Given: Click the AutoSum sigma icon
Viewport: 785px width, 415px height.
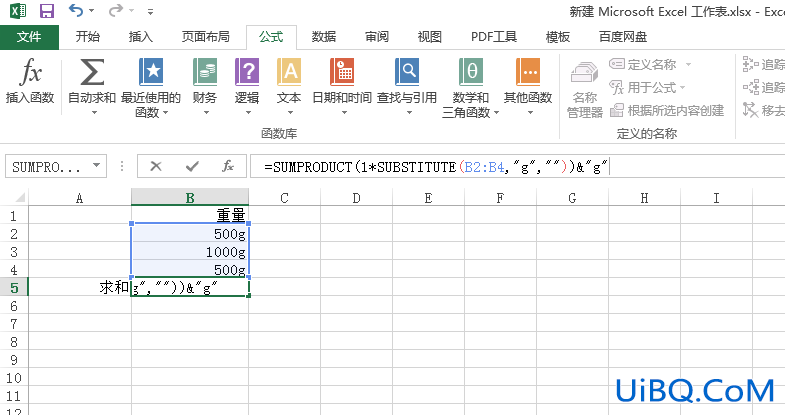Looking at the screenshot, I should [x=92, y=72].
